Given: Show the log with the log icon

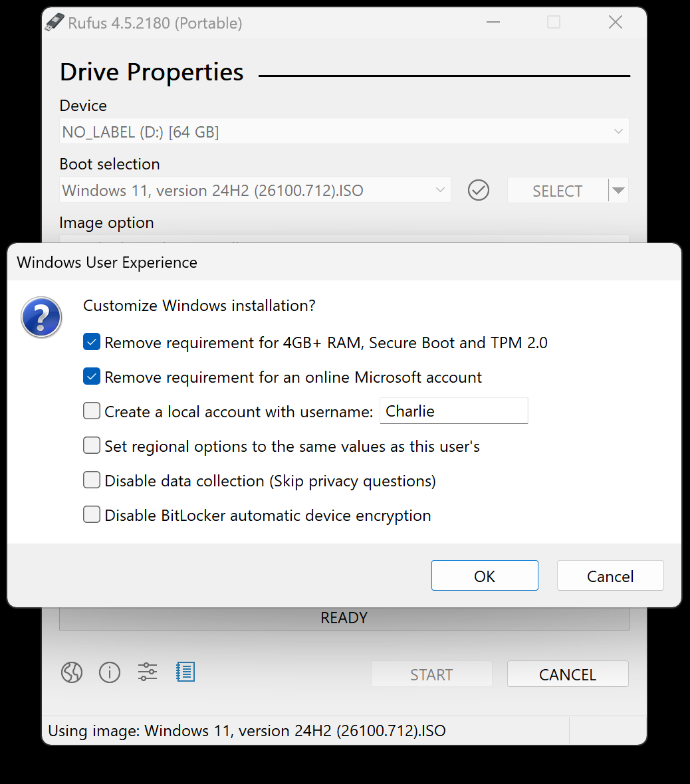Looking at the screenshot, I should pos(185,672).
